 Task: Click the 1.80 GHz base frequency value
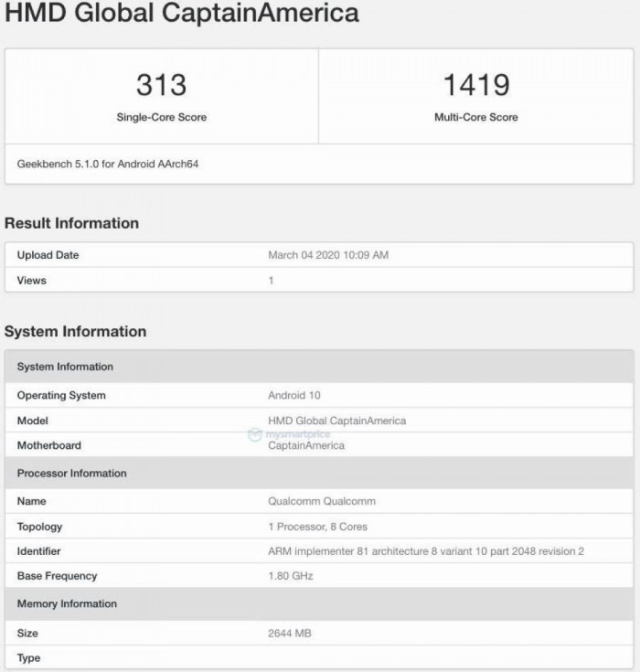pyautogui.click(x=292, y=576)
